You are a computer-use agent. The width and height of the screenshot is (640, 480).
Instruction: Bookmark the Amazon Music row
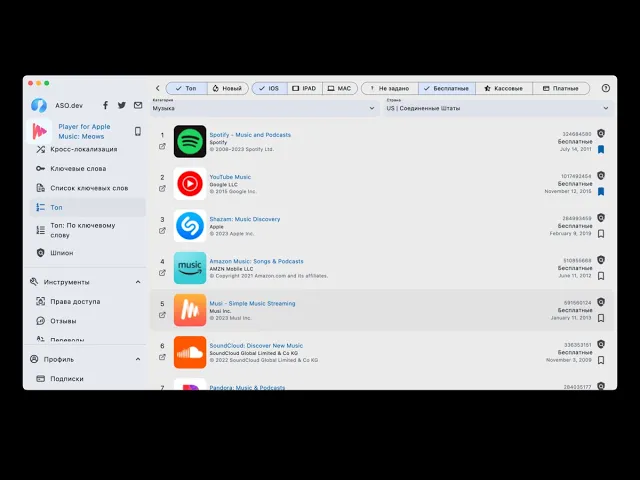point(601,276)
